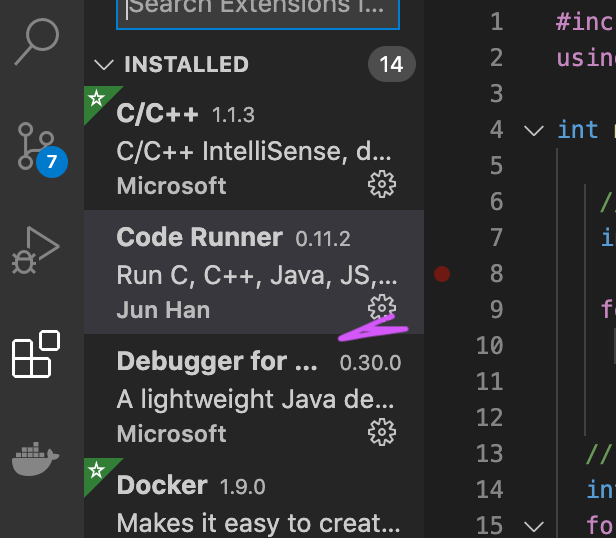The image size is (616, 538).
Task: Open the manage gear for Debugger for Java
Action: pyautogui.click(x=382, y=432)
